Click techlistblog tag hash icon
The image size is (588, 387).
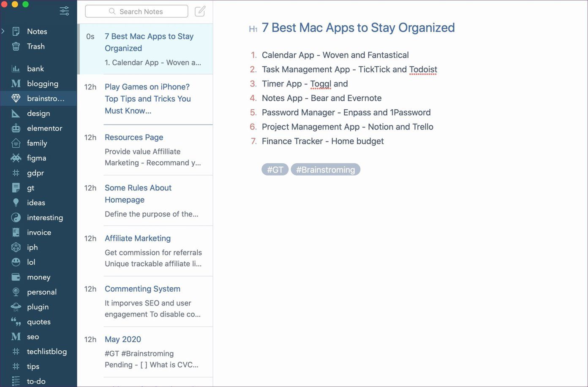[x=16, y=352]
